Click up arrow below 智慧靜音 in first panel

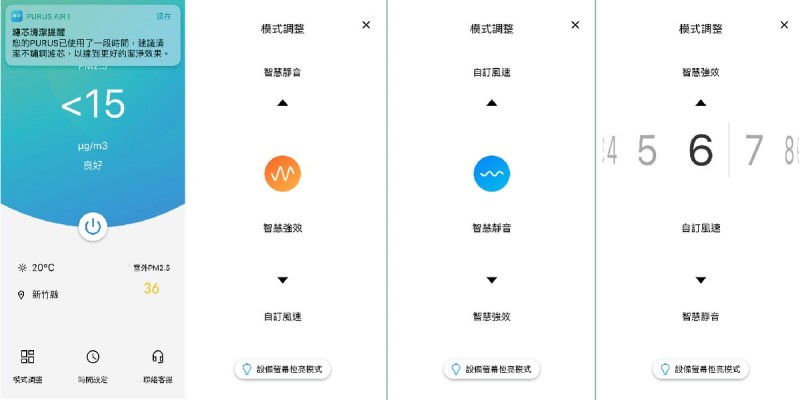[283, 103]
